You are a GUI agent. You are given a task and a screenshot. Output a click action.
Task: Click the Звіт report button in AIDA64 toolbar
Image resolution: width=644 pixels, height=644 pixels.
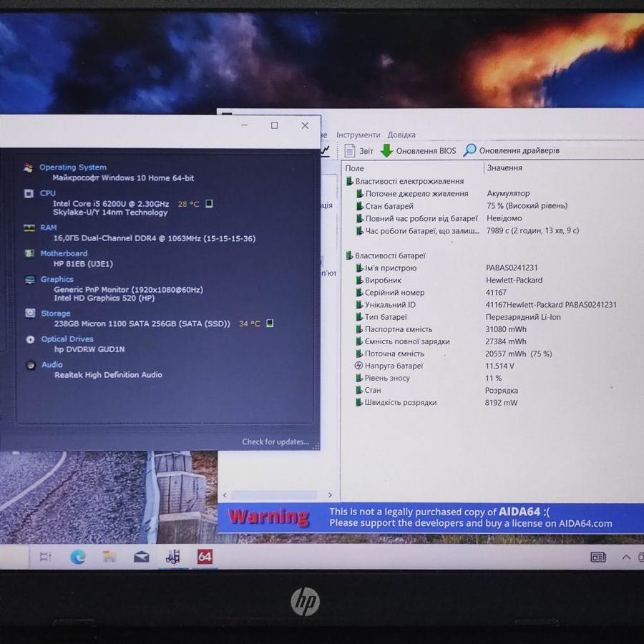click(359, 151)
